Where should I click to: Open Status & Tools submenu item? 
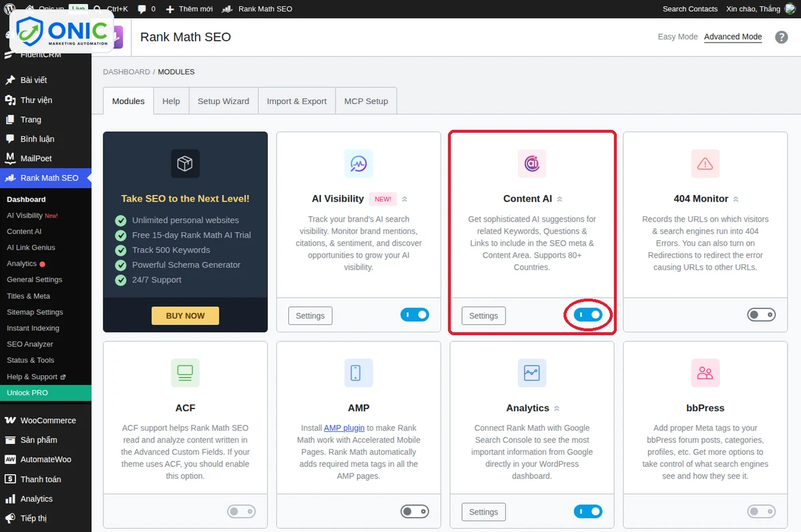click(31, 360)
